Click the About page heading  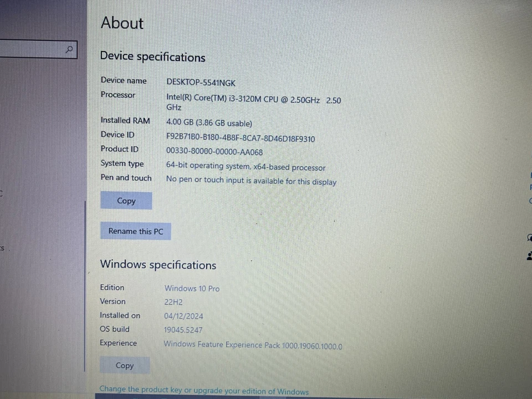coord(121,23)
